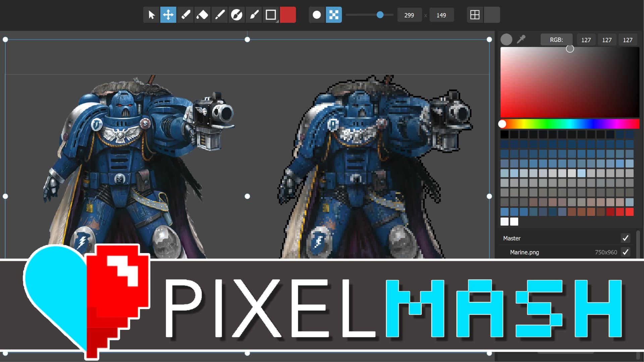The image size is (644, 362).
Task: Choose the Paint Bucket fill tool
Action: tap(237, 15)
